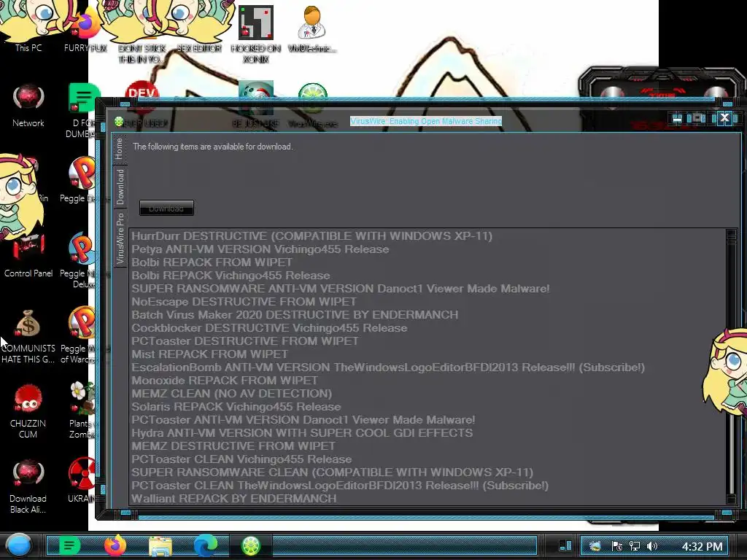Select MEMZ CLEAN (NO AV DETECTION) row
This screenshot has width=747, height=560.
[427, 394]
